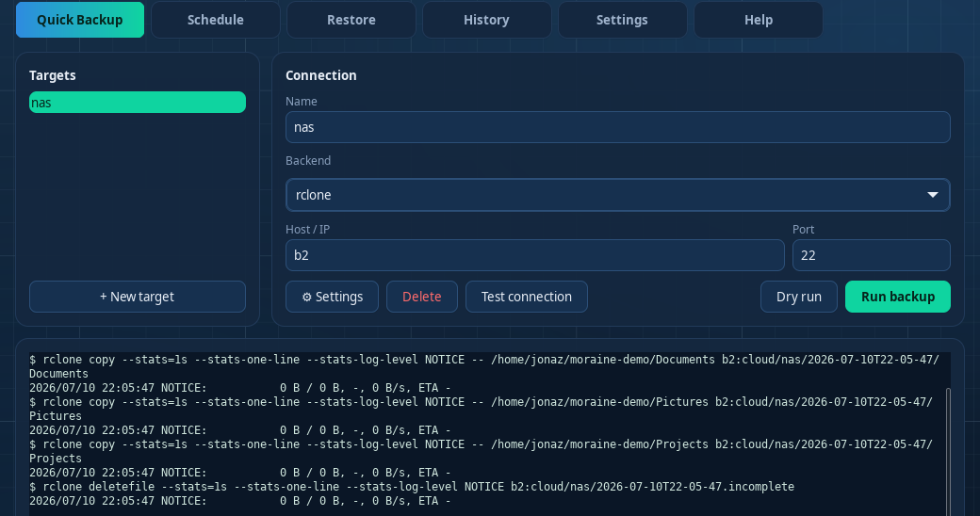The width and height of the screenshot is (980, 516).
Task: Click the Backend dropdown arrow
Action: pos(933,195)
